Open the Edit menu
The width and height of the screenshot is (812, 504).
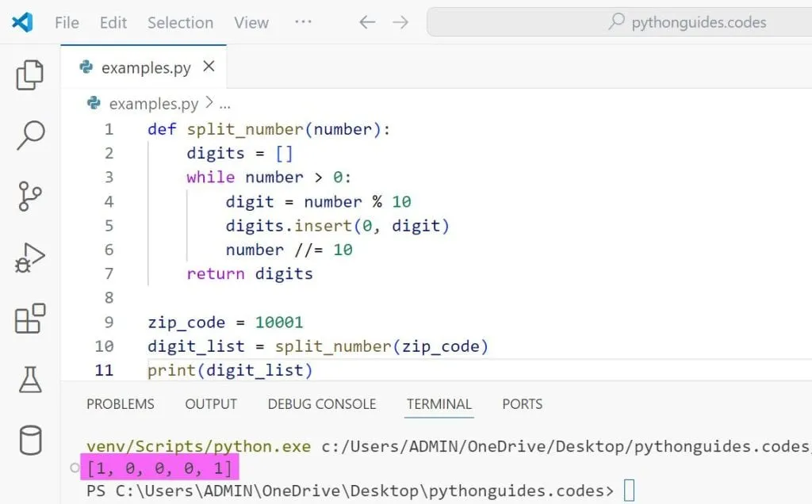[x=113, y=22]
